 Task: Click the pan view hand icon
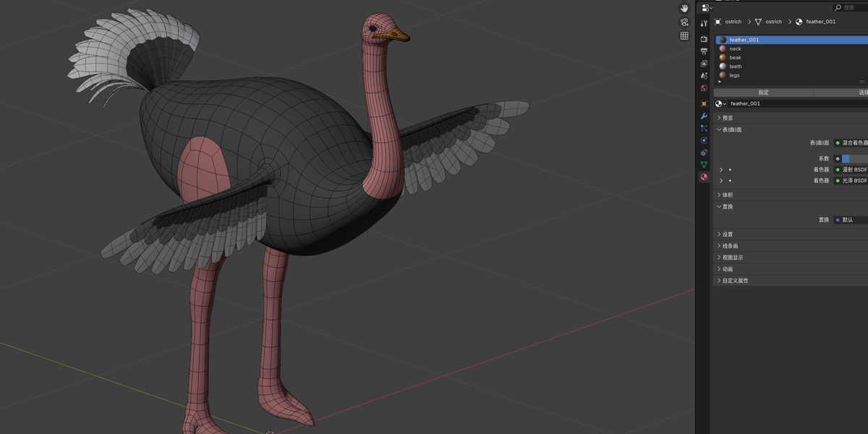684,9
